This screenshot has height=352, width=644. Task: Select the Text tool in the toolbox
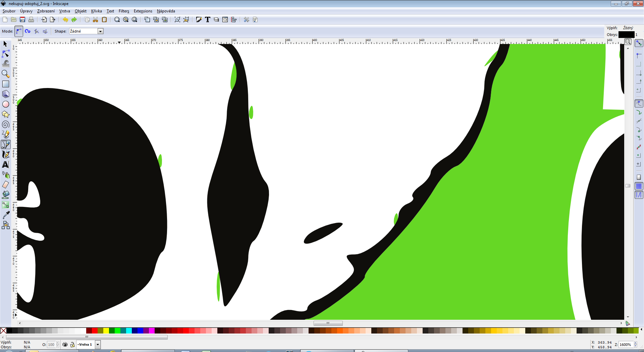(5, 165)
